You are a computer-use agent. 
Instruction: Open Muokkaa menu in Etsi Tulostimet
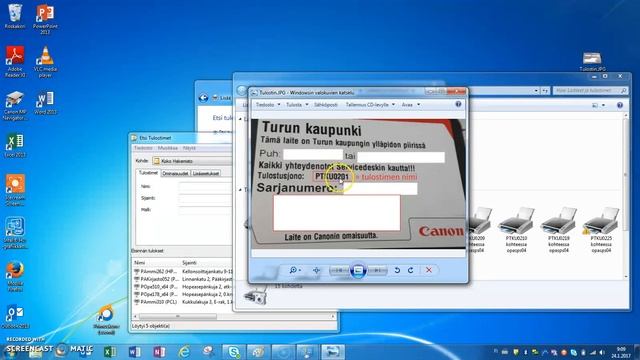[168, 148]
